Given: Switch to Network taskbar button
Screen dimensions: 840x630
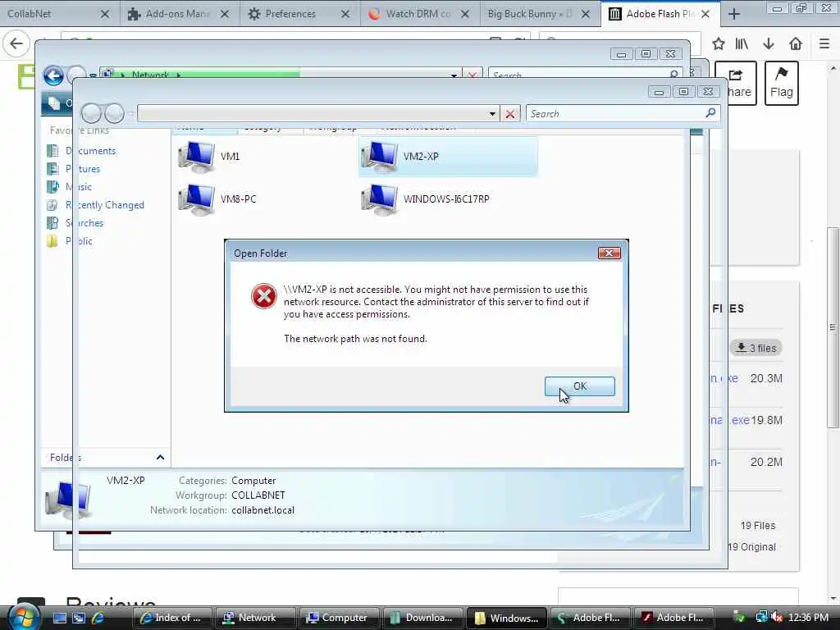Looking at the screenshot, I should (x=256, y=618).
